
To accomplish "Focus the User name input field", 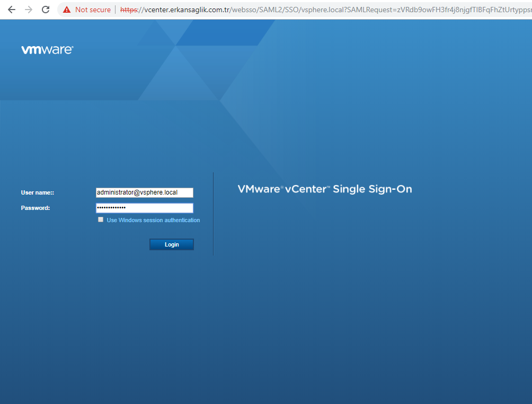I will coord(145,192).
